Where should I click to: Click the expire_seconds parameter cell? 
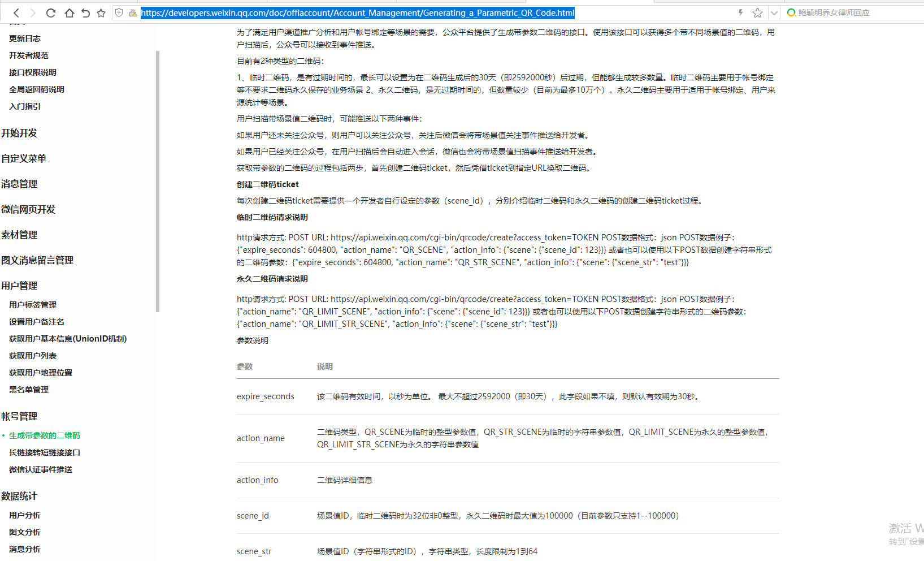(266, 396)
